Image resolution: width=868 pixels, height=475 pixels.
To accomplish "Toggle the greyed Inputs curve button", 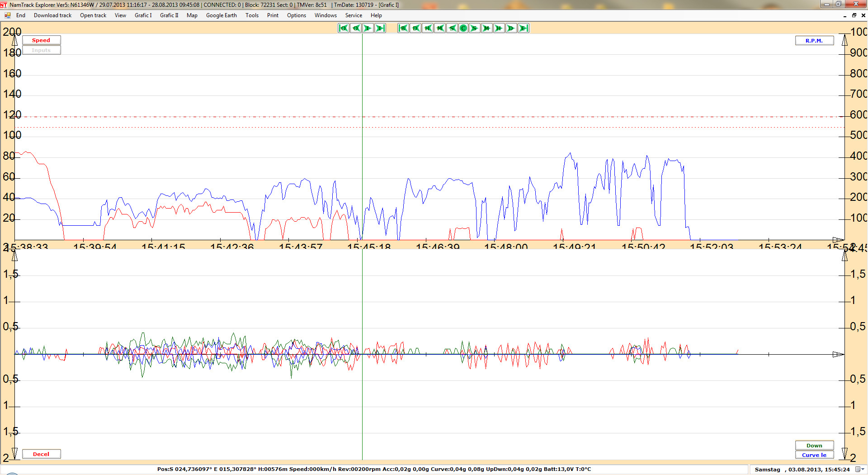I will (41, 50).
